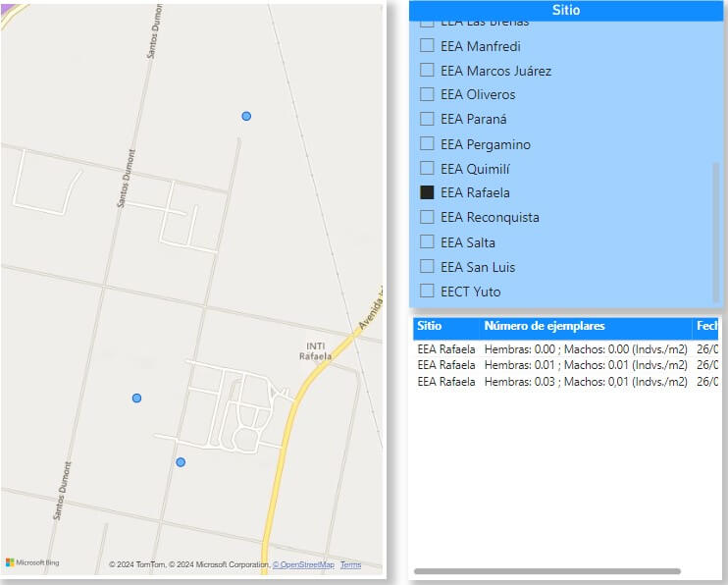Click the table horizontal scrollbar
The height and width of the screenshot is (585, 728).
(x=546, y=571)
